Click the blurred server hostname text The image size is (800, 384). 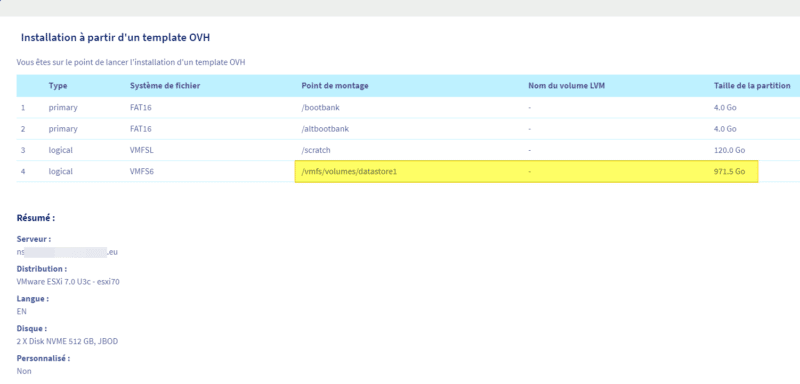(x=67, y=252)
